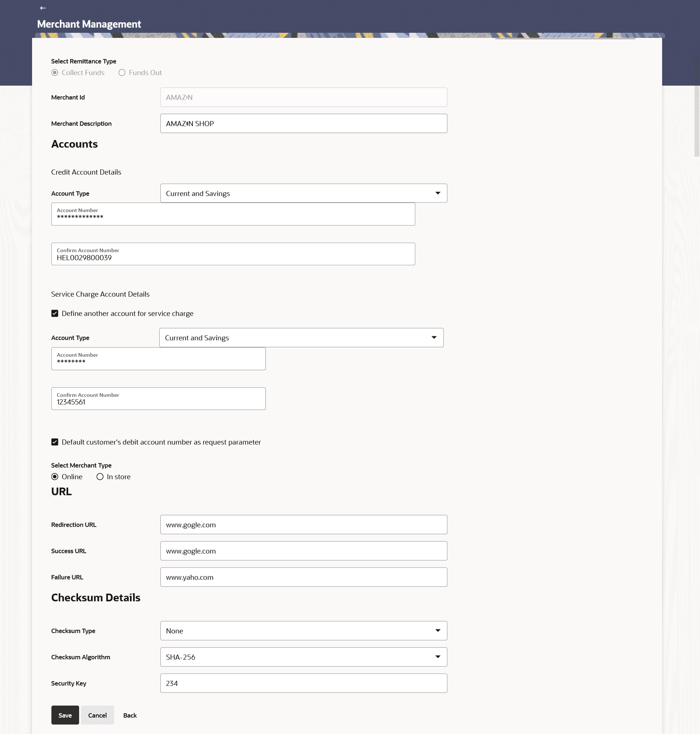This screenshot has width=700, height=734.
Task: Choose Online merchant type
Action: pyautogui.click(x=55, y=477)
